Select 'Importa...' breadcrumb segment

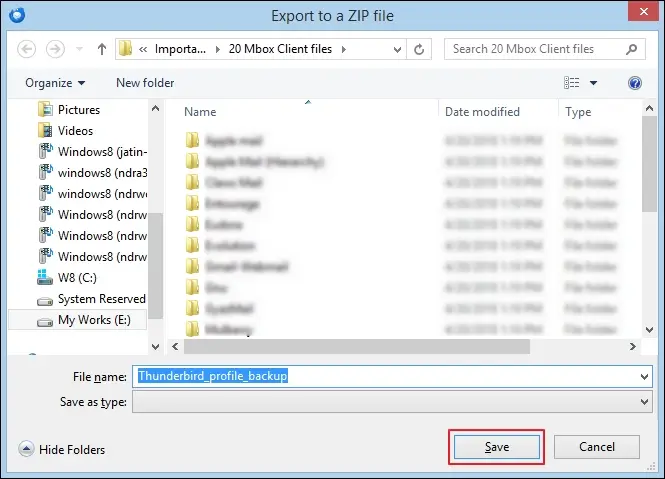180,49
